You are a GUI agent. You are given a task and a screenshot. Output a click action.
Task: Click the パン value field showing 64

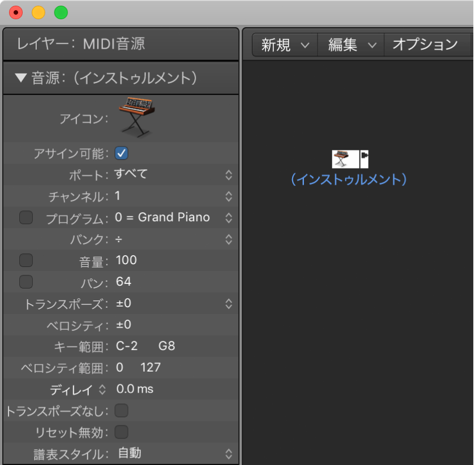click(123, 282)
